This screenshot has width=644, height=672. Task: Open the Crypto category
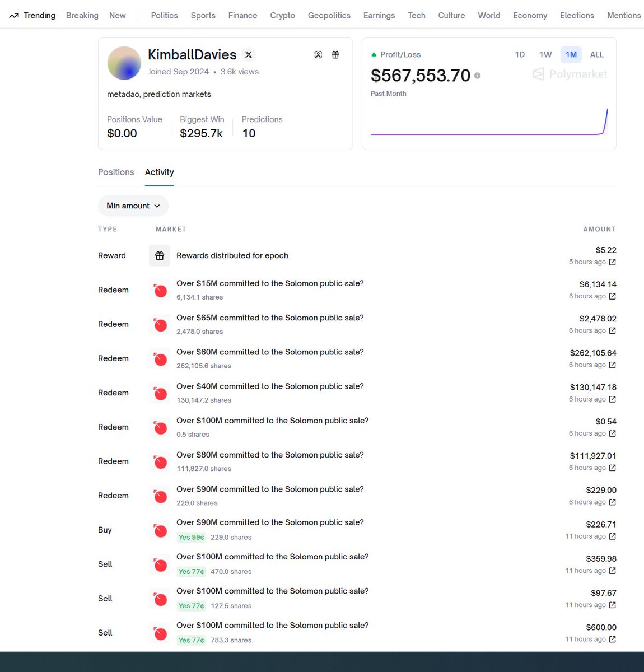click(x=282, y=16)
